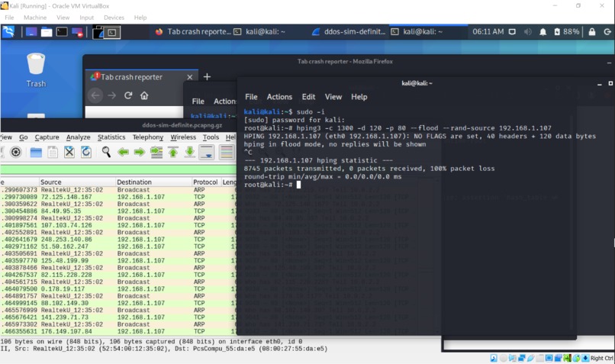Switch to ddos-sim-definit taskbar window
615x364 pixels.
[349, 32]
